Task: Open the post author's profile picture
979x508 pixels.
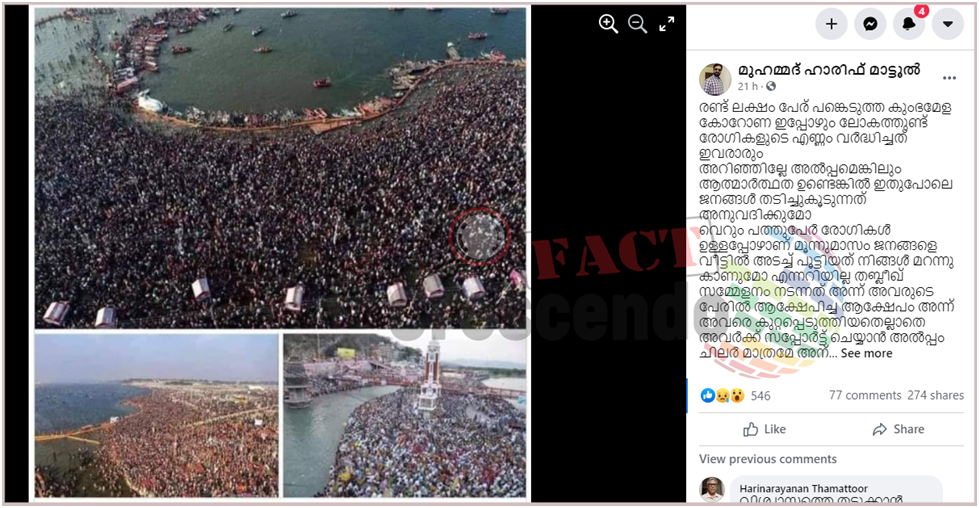Action: pyautogui.click(x=715, y=79)
